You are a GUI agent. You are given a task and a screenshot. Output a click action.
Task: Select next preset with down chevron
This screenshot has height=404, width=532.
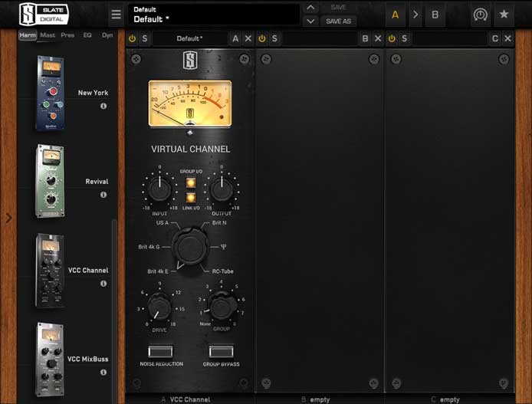coord(310,21)
